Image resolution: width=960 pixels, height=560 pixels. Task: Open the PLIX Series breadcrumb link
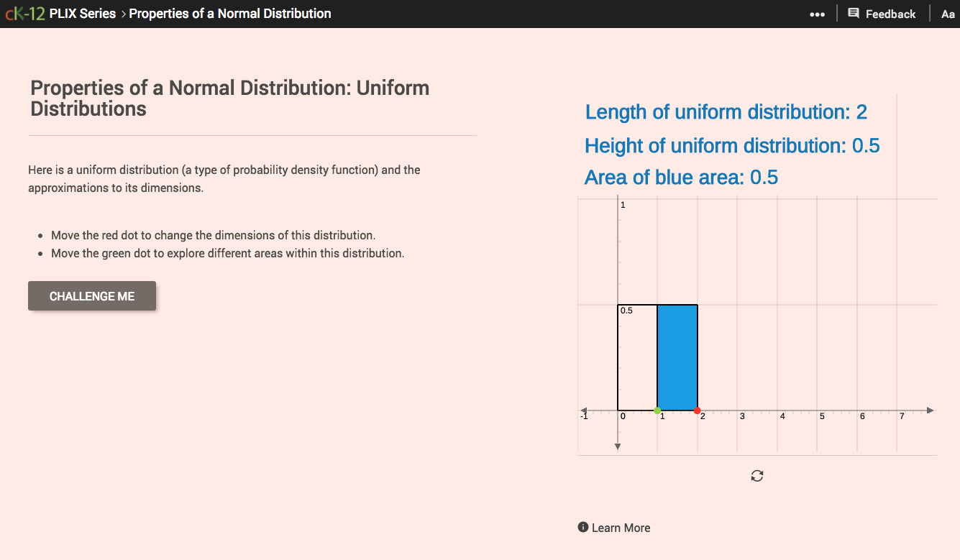(x=82, y=13)
